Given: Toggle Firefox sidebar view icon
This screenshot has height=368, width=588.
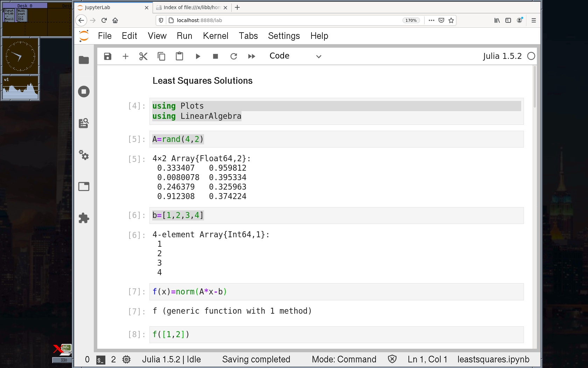Looking at the screenshot, I should [x=508, y=20].
